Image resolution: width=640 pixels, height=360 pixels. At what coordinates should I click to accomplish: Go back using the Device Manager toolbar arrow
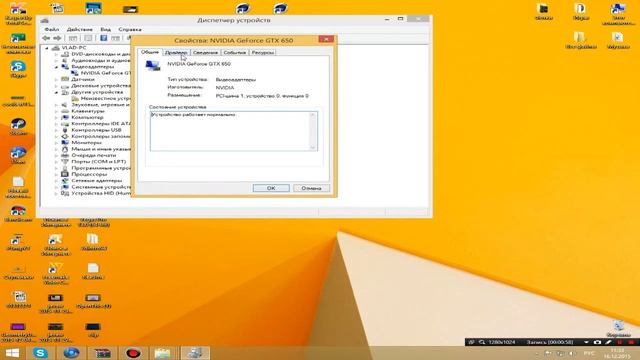46,38
